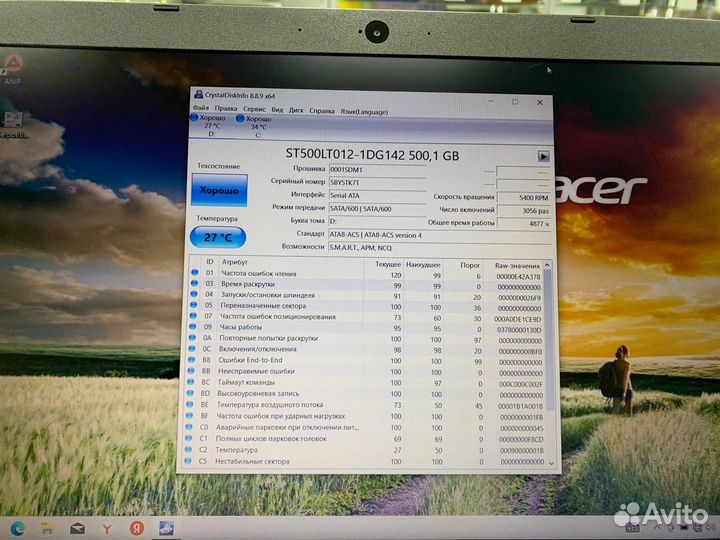Open the Справка menu
This screenshot has height=540, width=720.
click(322, 111)
